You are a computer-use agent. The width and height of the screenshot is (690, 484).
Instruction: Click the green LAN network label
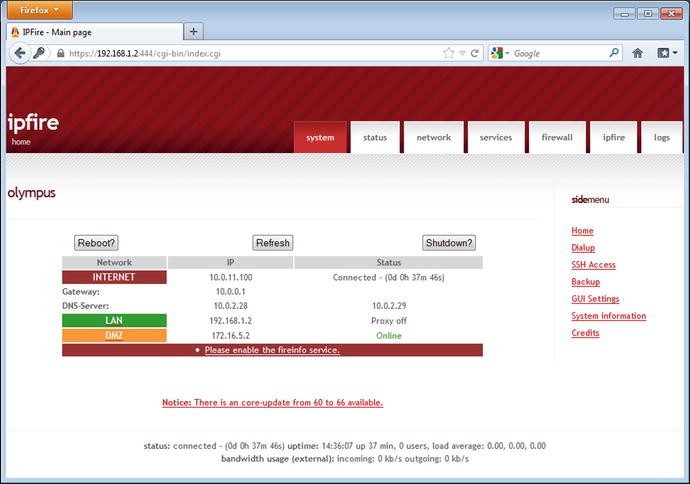114,320
